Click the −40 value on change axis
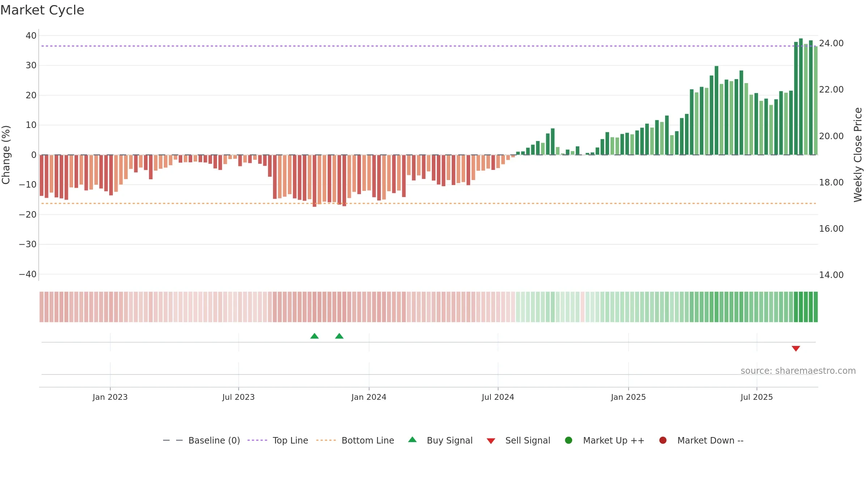868x488 pixels. (x=28, y=274)
